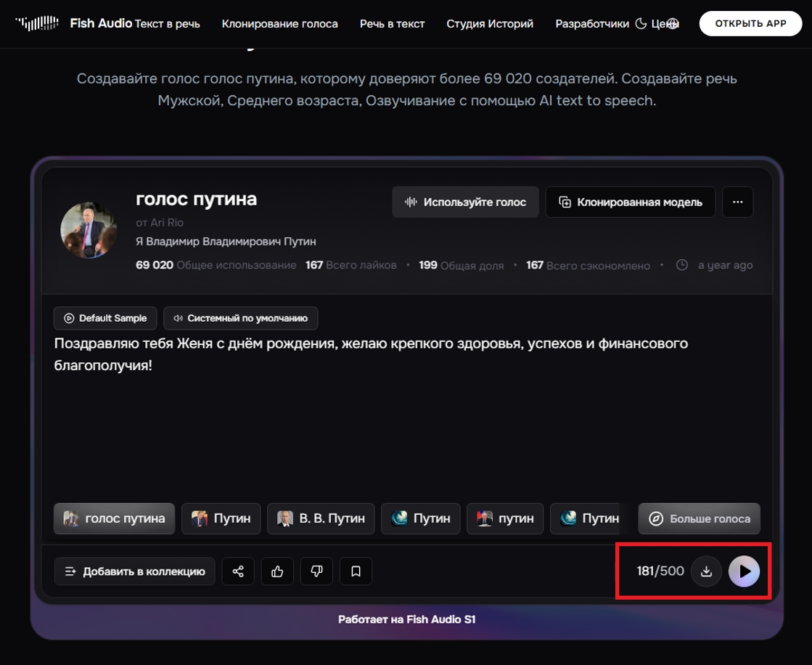Click Добавить в коллекцию button

135,571
